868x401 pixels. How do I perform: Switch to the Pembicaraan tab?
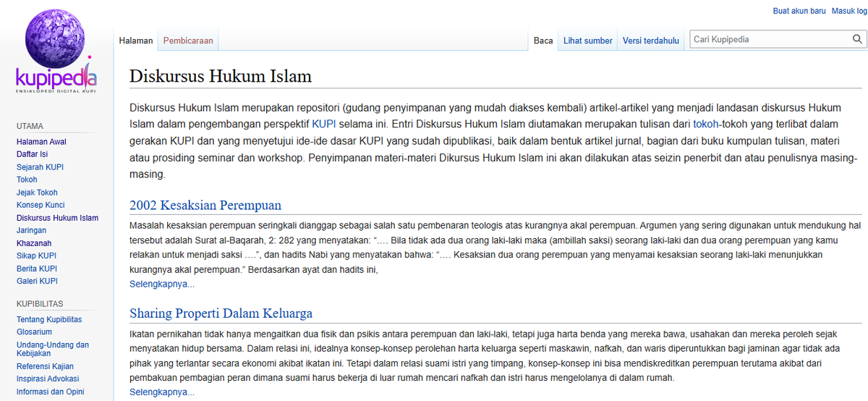tap(188, 41)
